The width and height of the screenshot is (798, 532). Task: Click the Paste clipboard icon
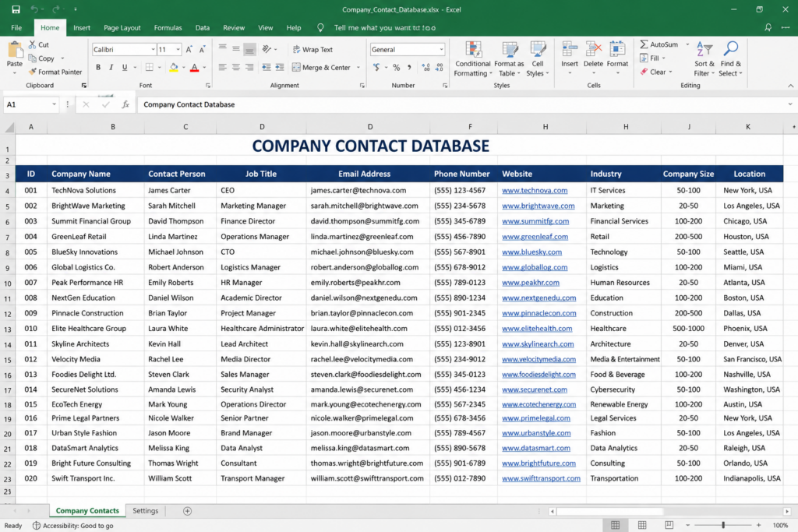(x=15, y=51)
